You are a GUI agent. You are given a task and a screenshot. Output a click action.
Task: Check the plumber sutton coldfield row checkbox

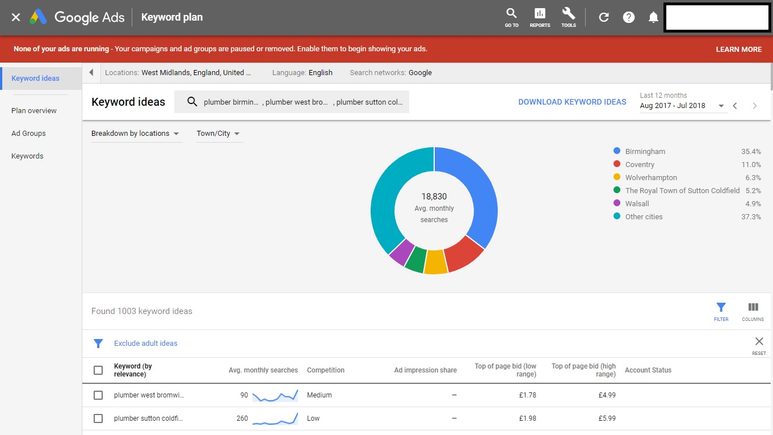(98, 418)
